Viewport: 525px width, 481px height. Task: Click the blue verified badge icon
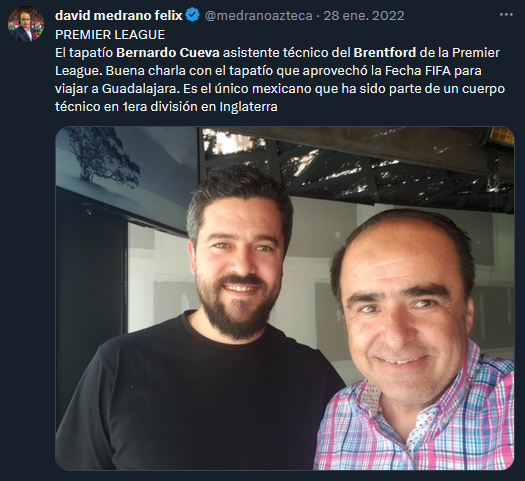point(193,15)
